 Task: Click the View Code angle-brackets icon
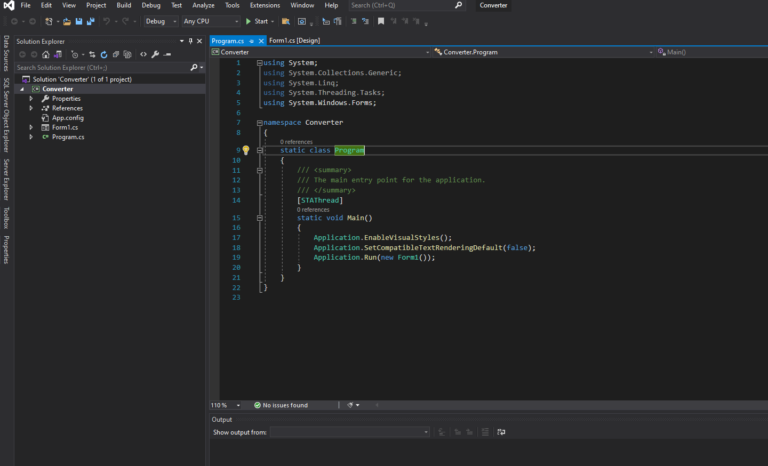pos(143,54)
